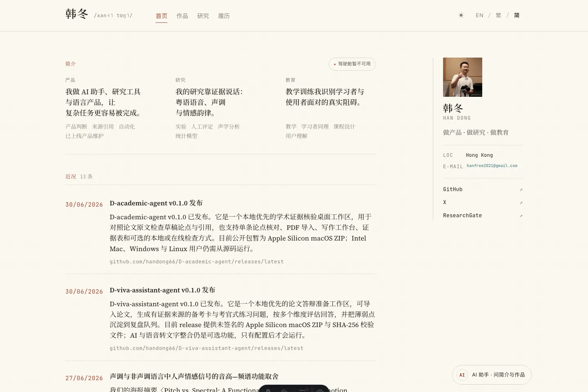Click the 声学分析 tag

click(x=229, y=127)
